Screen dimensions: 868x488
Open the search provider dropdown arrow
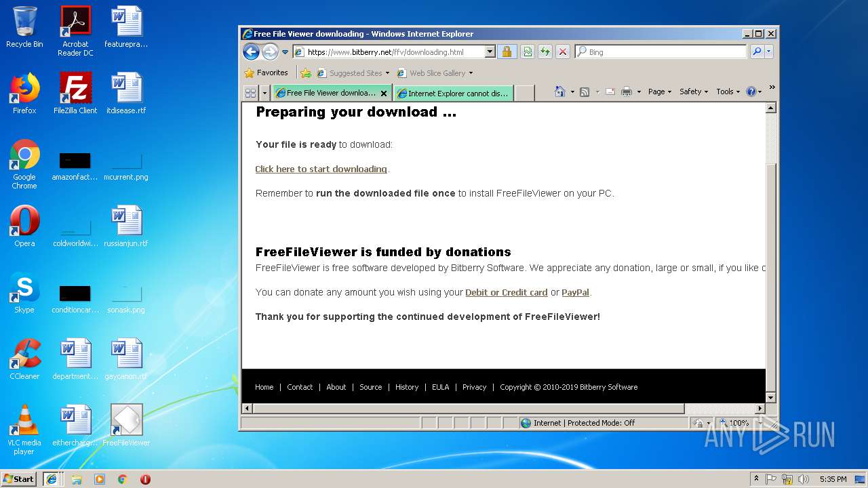pyautogui.click(x=769, y=52)
